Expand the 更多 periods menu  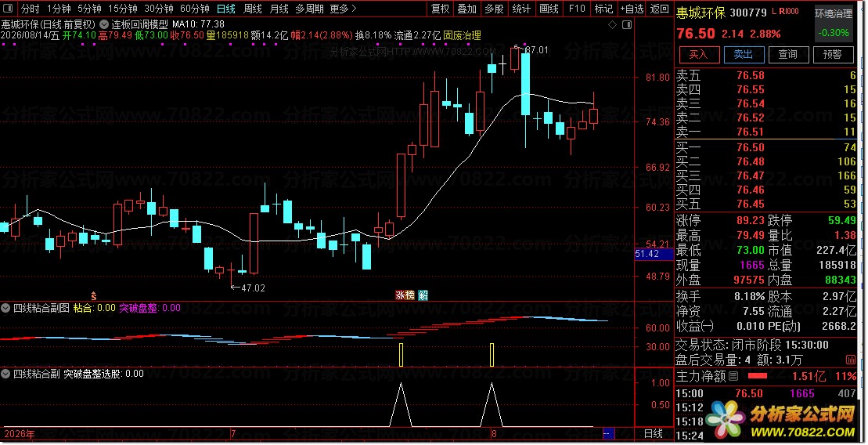point(343,9)
